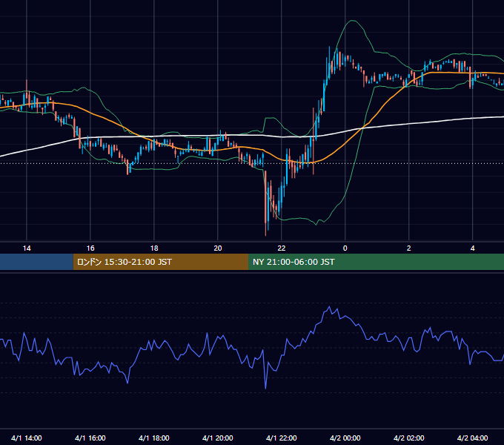This screenshot has width=504, height=445.
Task: Click the NY 21:00-06:00 JST session bar
Action: pos(376,262)
